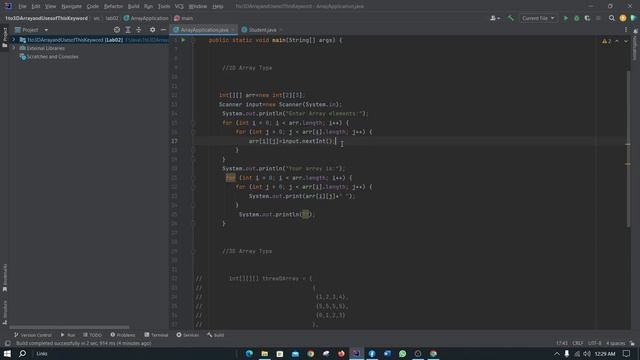Viewport: 640px width, 360px height.
Task: Open the Code menu
Action: click(93, 7)
